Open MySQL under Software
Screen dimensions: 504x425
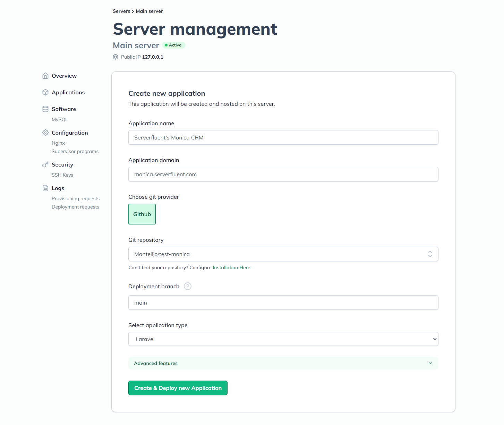point(60,119)
